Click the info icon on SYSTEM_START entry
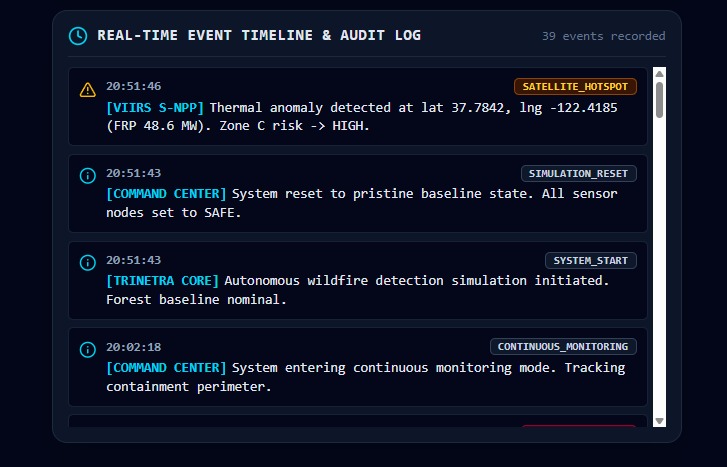727x467 pixels. tap(88, 262)
